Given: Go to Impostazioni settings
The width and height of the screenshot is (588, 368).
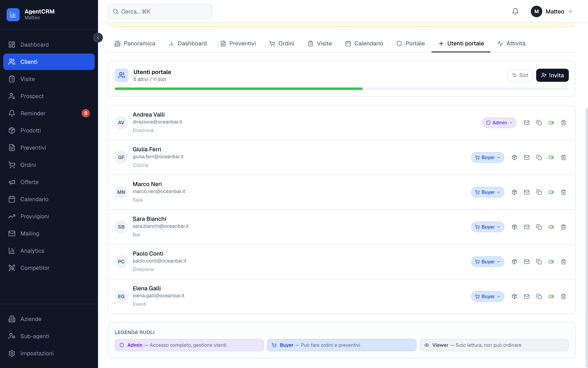Looking at the screenshot, I should pos(49,353).
